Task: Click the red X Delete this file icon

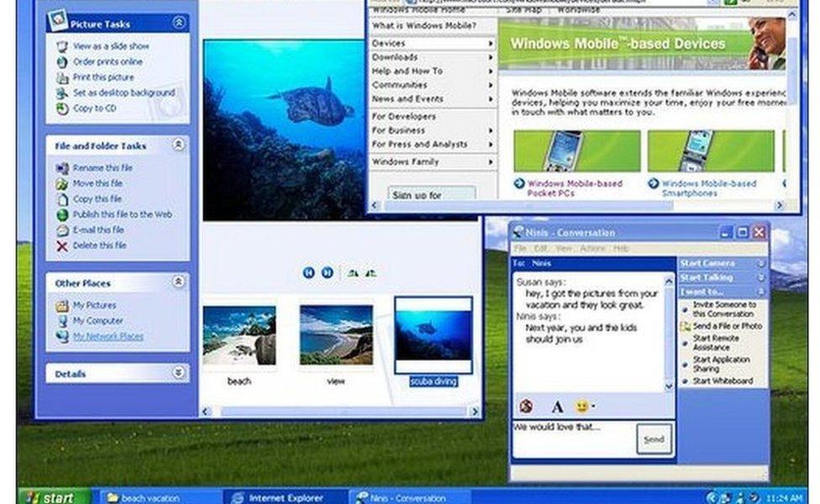Action: (62, 246)
